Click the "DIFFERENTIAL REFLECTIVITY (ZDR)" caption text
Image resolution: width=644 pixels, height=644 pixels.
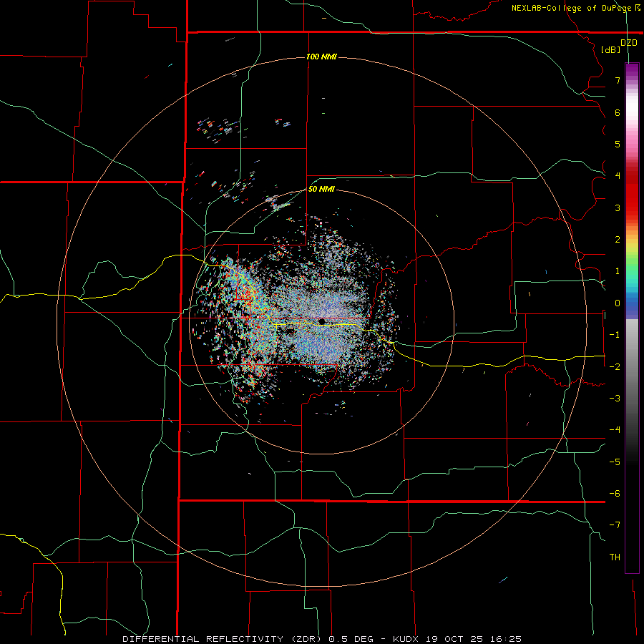click(x=222, y=639)
